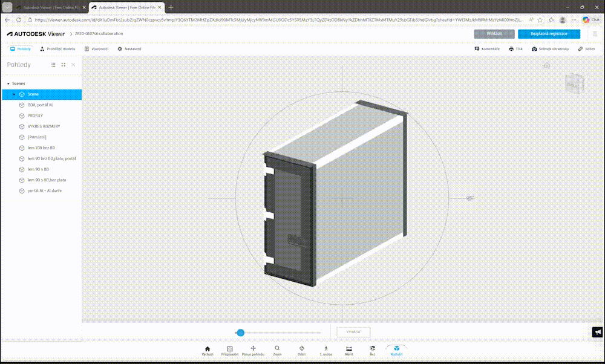
Task: Click the Výchozí home view tool
Action: (x=208, y=350)
